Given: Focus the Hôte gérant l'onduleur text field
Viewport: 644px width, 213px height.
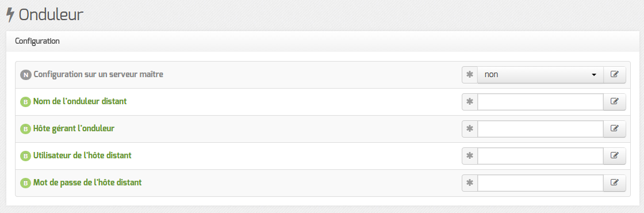Looking at the screenshot, I should click(x=540, y=129).
